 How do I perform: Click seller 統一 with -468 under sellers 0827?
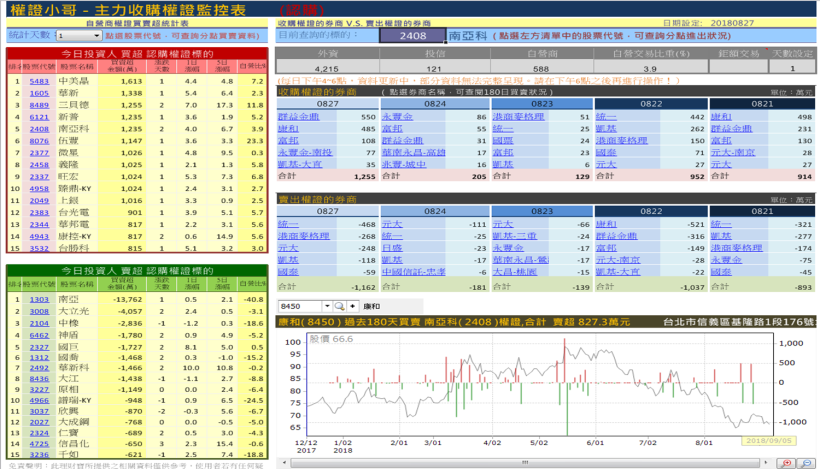pos(288,224)
